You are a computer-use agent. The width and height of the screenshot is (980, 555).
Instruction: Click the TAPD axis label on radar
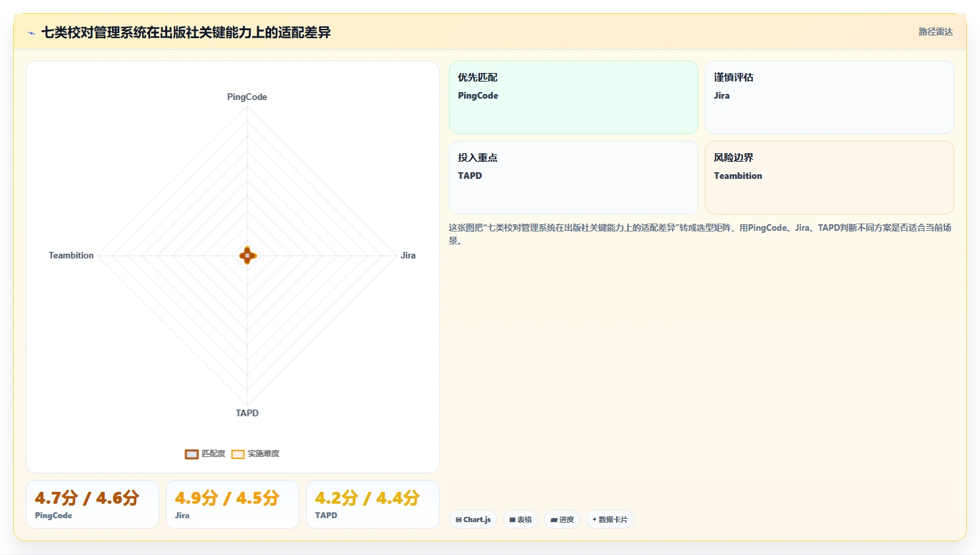tap(247, 413)
